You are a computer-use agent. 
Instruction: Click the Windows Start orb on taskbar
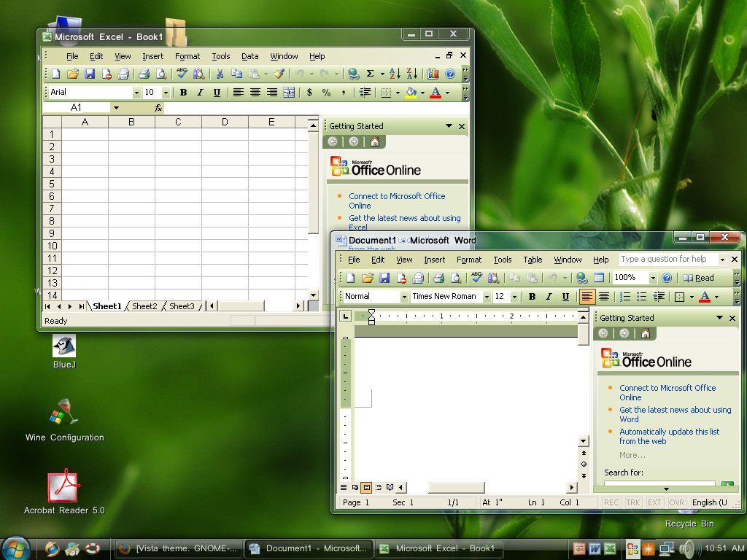pos(16,548)
